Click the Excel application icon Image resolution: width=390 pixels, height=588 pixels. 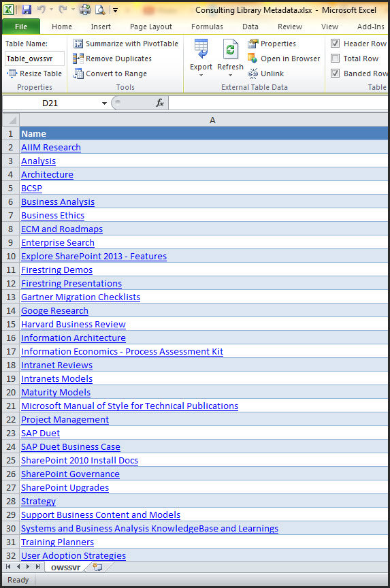(8, 10)
